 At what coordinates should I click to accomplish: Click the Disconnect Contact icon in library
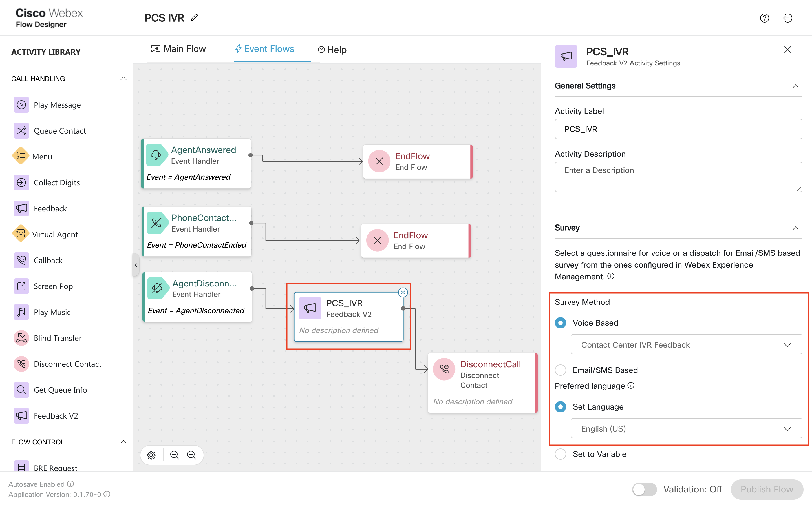click(x=22, y=364)
